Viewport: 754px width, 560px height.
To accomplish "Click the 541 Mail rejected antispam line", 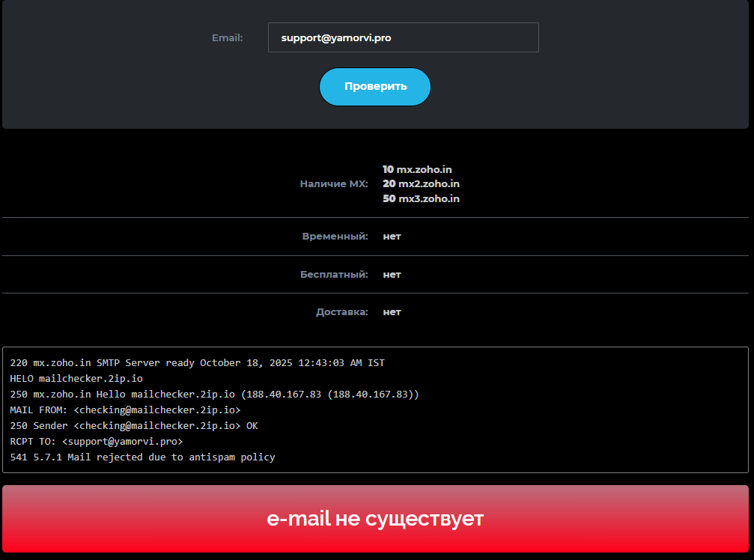I will pyautogui.click(x=142, y=457).
